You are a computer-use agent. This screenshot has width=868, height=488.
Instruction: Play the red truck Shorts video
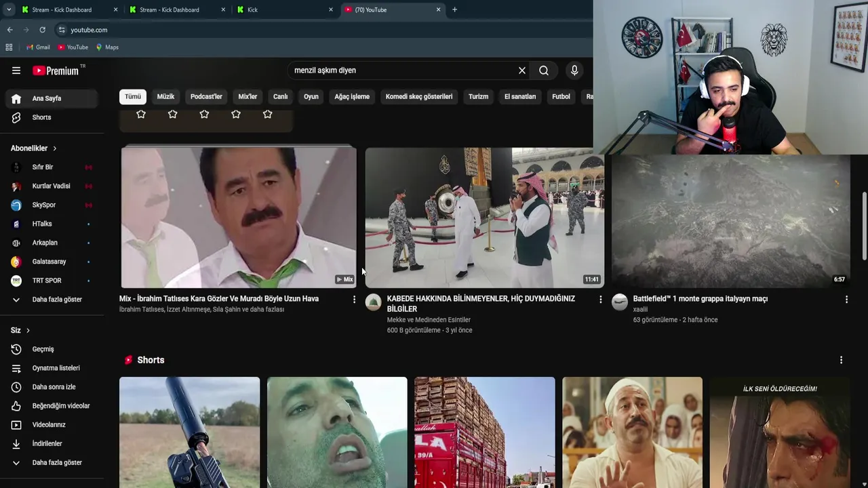[x=484, y=432]
